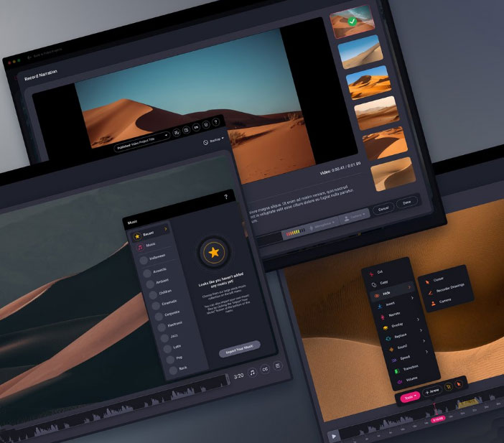Click the help question mark in project toolbar
The height and width of the screenshot is (443, 504).
coord(216,122)
